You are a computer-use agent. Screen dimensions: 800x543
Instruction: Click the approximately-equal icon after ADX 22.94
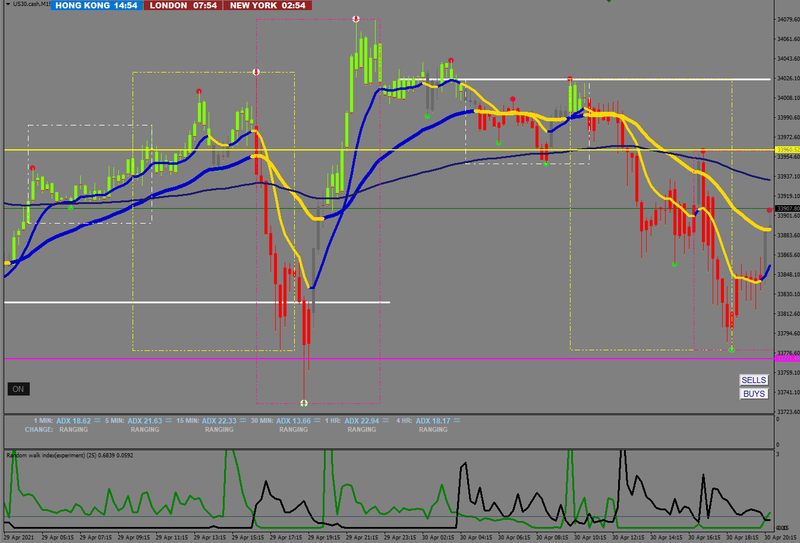coord(386,421)
